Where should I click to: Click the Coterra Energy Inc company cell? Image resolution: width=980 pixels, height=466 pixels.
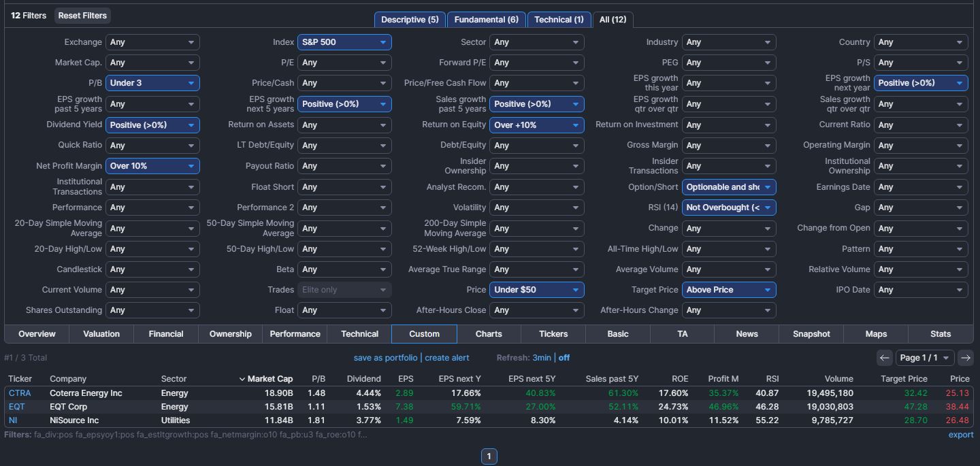point(86,393)
